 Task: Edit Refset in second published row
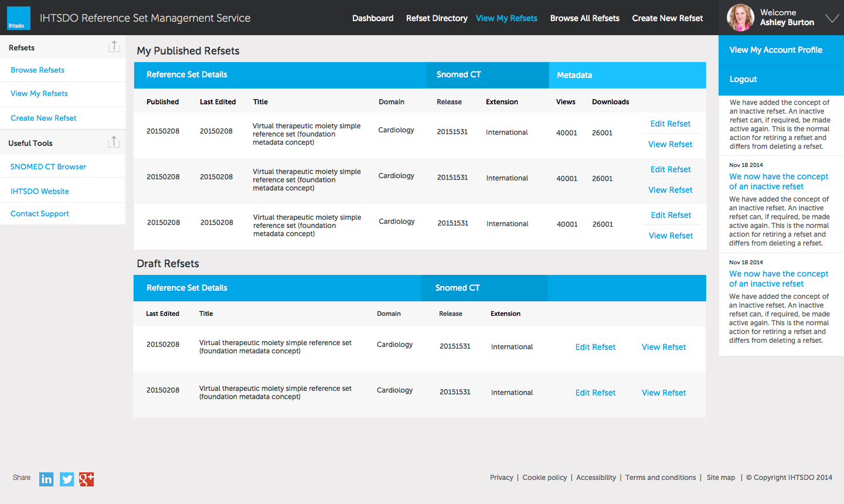click(x=671, y=169)
